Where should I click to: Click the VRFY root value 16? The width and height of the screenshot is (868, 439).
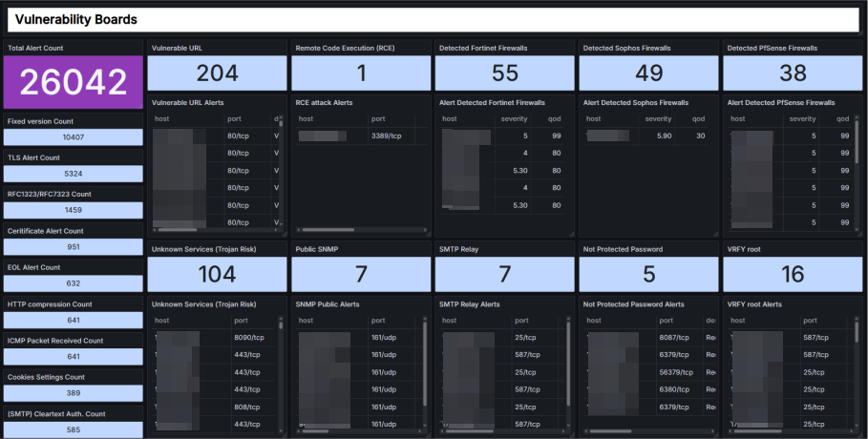coord(793,274)
